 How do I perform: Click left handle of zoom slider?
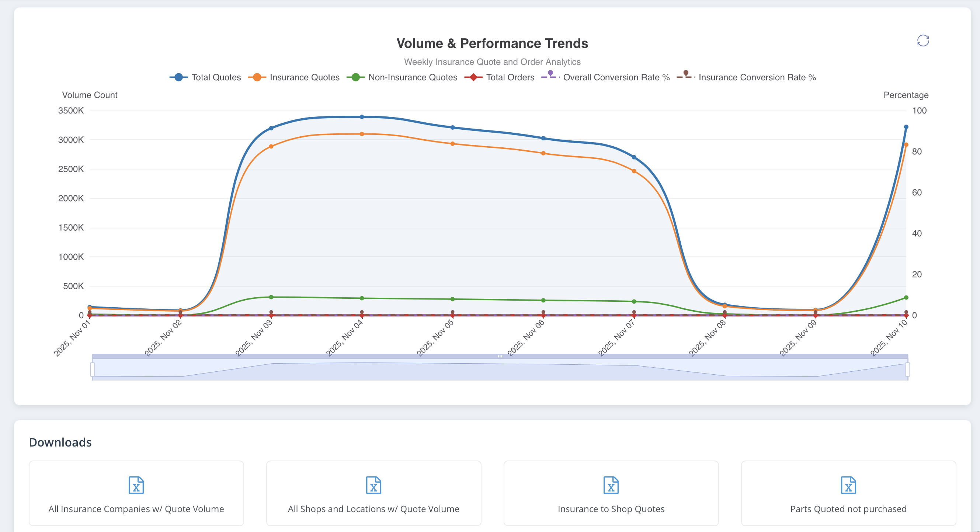[93, 369]
